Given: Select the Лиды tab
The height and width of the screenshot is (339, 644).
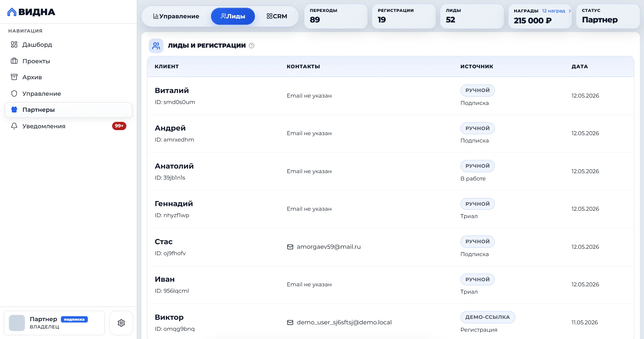Looking at the screenshot, I should pos(233,16).
